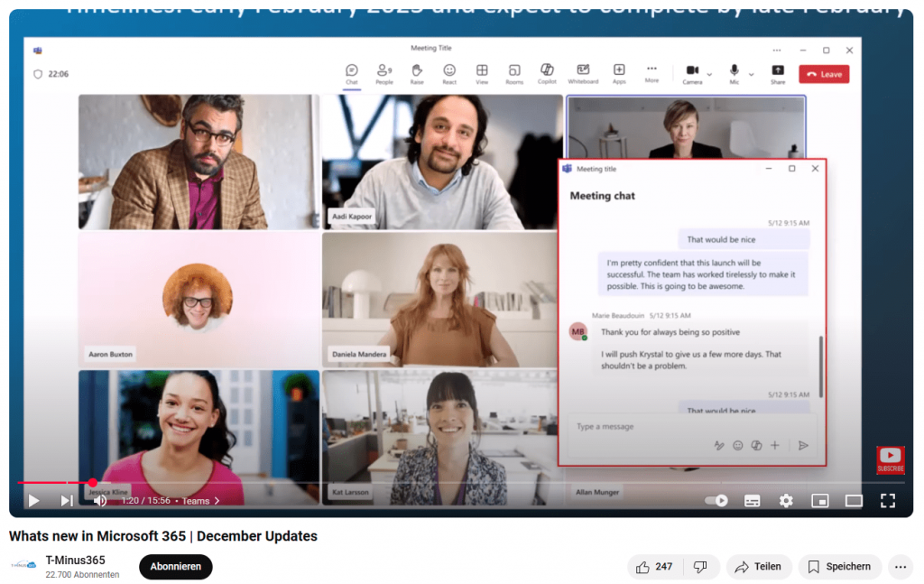Screen dimensions: 924x584
Task: Like the video with 247 likes
Action: pos(655,567)
